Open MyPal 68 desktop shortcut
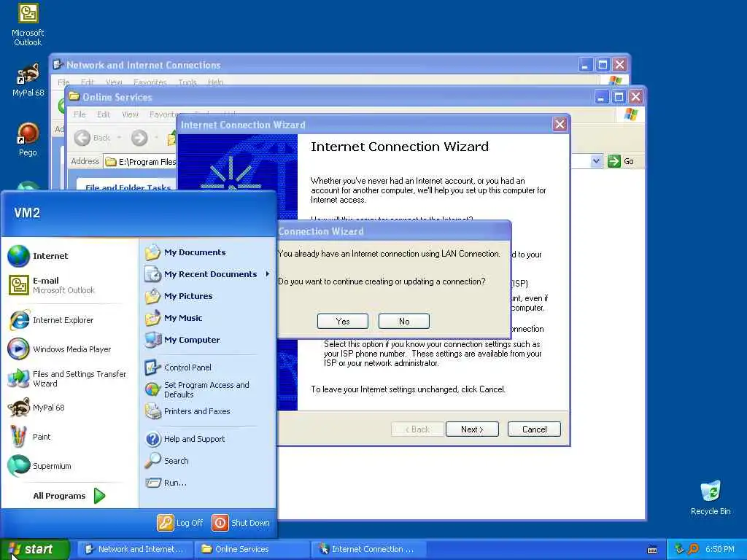The image size is (747, 560). click(28, 79)
